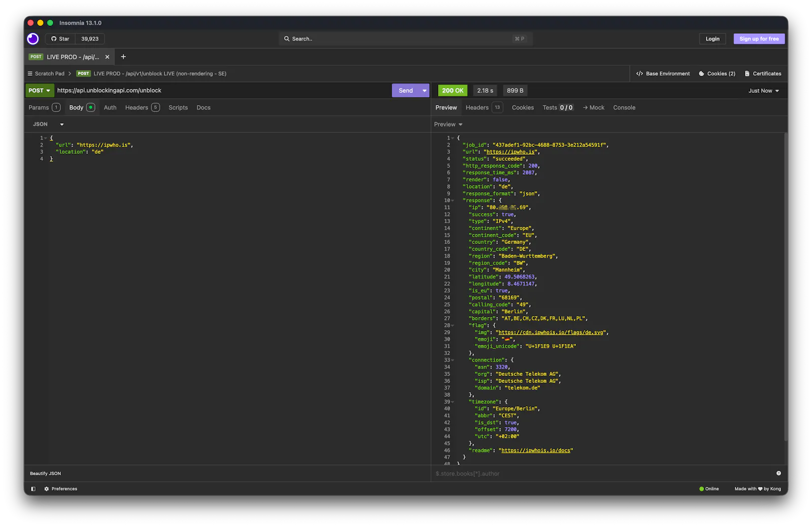Click the Mock tab
Viewport: 812px width, 527px height.
(593, 108)
